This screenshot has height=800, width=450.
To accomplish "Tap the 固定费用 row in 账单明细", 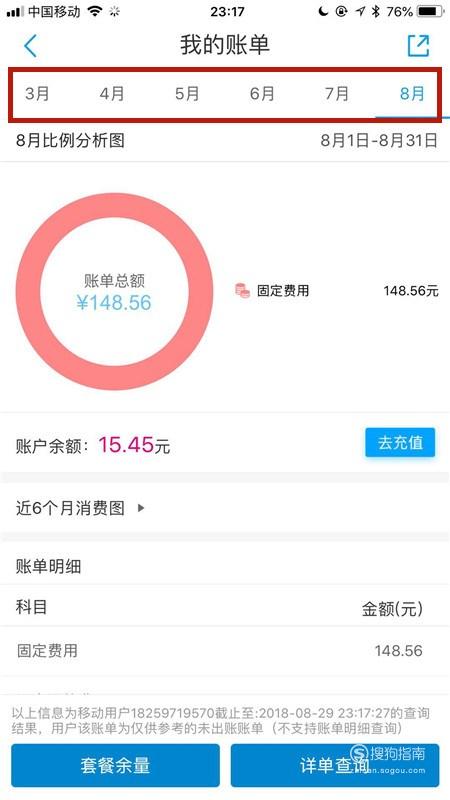I will (225, 651).
